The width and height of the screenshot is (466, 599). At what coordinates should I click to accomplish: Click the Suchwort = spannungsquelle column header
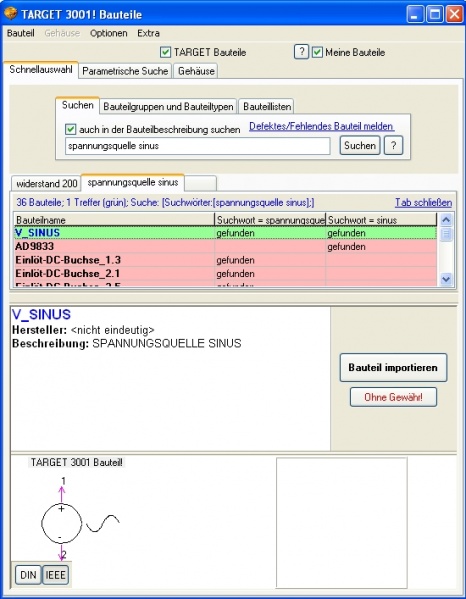pos(270,220)
